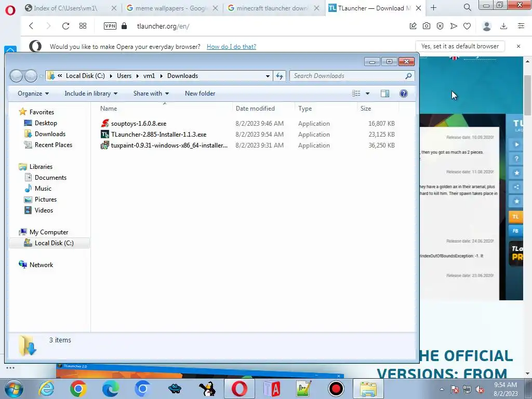Click 'Local Disk (C:)' in address breadcrumb

point(85,76)
